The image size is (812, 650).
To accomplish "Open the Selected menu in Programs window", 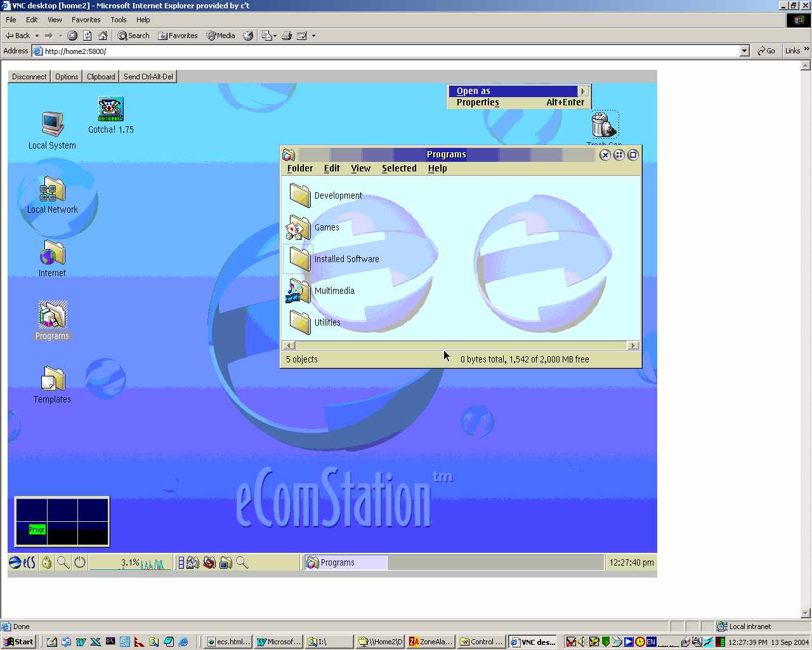I will (399, 168).
